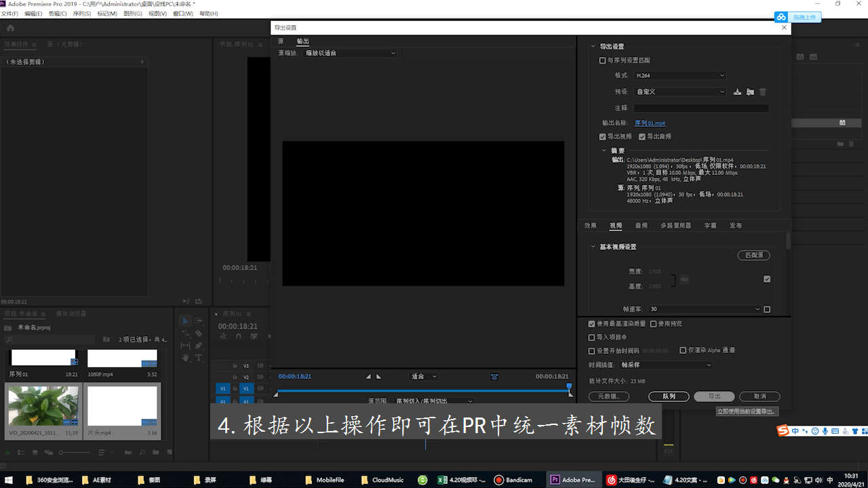The height and width of the screenshot is (488, 868).
Task: Open the preview zoom 适合 dropdown
Action: [424, 376]
